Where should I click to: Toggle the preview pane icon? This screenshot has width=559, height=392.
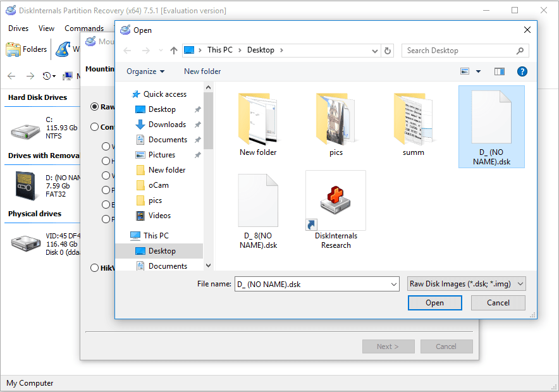pos(500,71)
